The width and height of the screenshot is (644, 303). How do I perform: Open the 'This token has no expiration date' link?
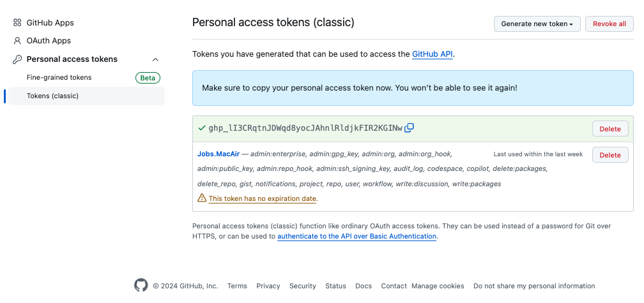[263, 198]
